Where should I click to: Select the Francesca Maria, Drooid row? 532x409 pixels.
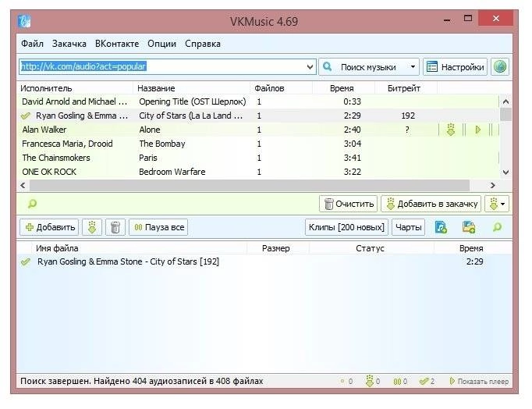[258, 144]
